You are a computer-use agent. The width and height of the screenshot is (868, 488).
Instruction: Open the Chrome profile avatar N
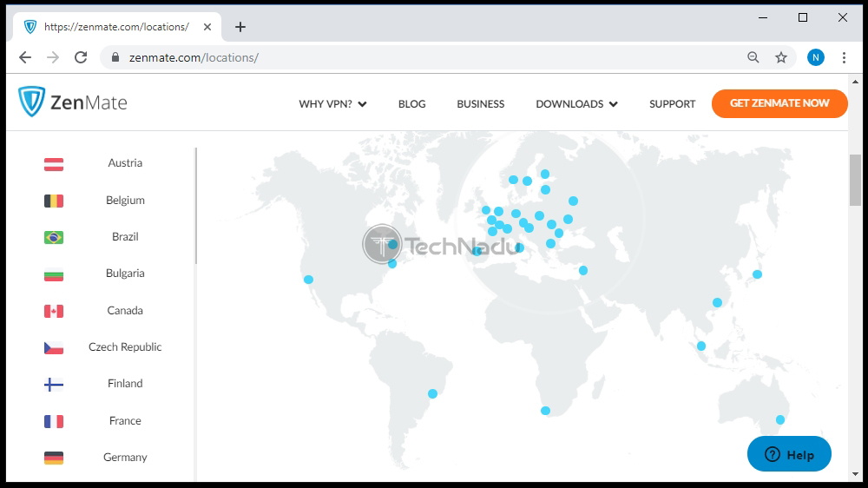click(x=815, y=57)
